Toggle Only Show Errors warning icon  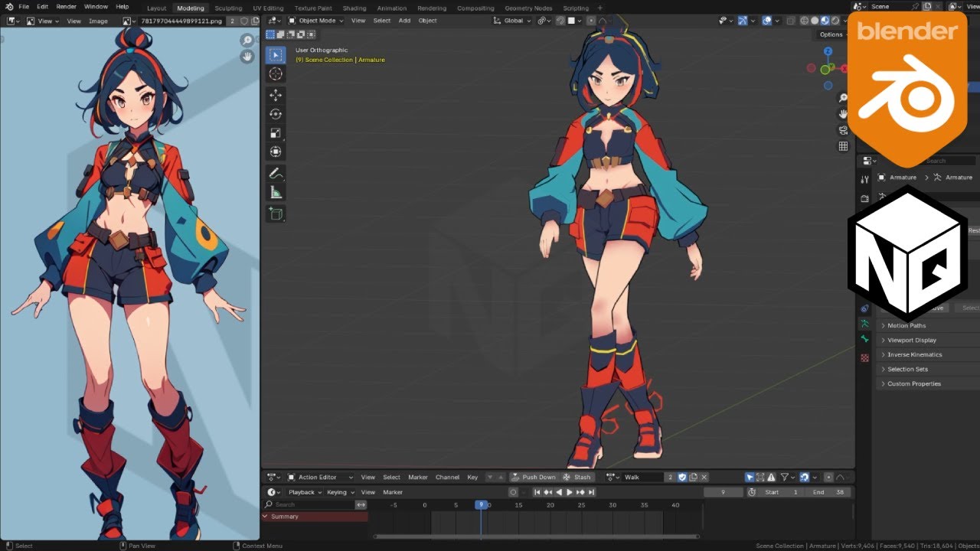(771, 477)
